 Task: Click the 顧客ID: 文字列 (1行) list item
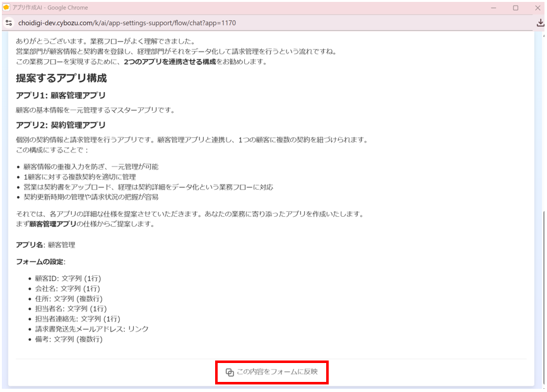[68, 279]
